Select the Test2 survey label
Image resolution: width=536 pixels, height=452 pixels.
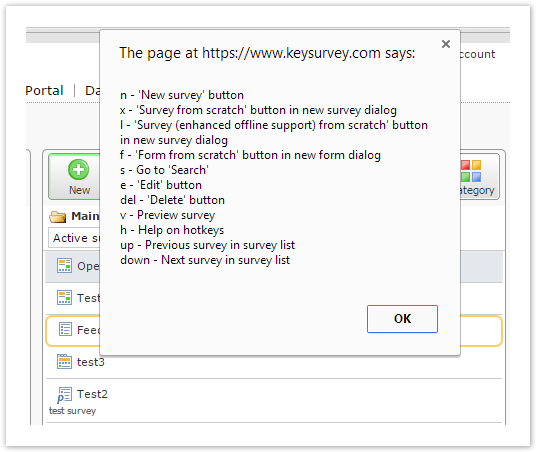(92, 394)
